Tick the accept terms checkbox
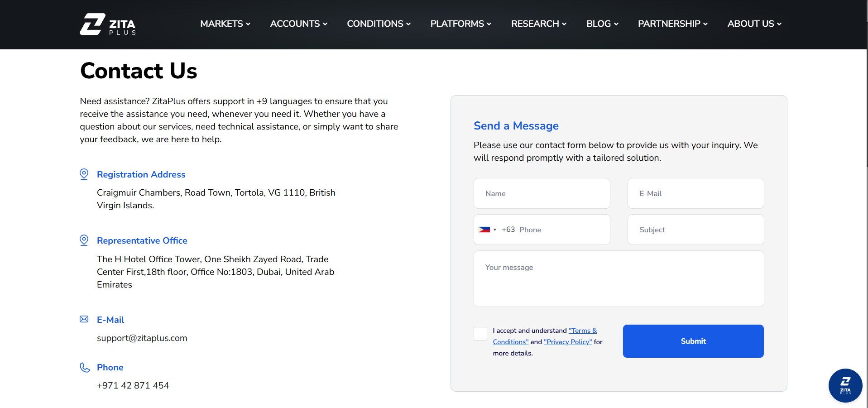This screenshot has height=408, width=868. pyautogui.click(x=480, y=334)
